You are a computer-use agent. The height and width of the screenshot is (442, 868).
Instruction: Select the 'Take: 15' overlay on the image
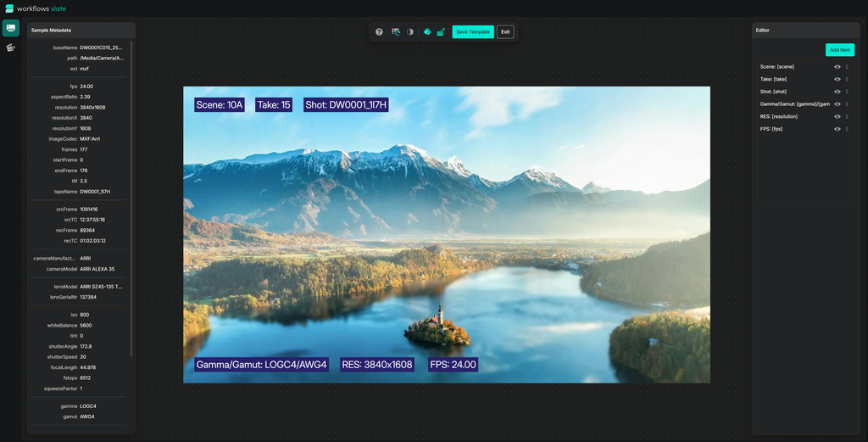click(274, 104)
